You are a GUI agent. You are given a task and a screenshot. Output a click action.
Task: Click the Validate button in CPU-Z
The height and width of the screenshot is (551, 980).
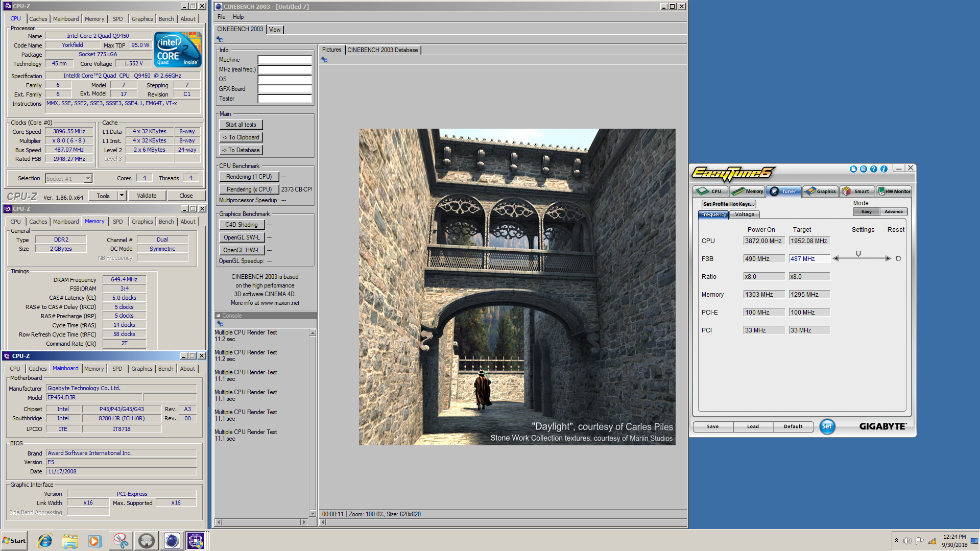point(147,196)
